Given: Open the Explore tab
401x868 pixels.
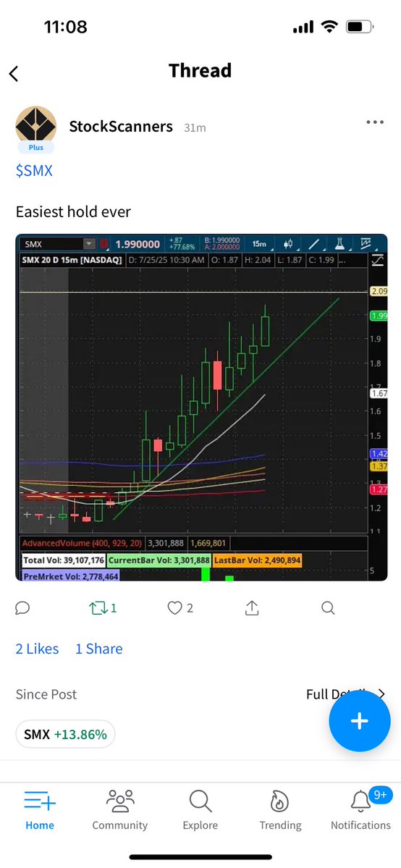Looking at the screenshot, I should pyautogui.click(x=200, y=810).
